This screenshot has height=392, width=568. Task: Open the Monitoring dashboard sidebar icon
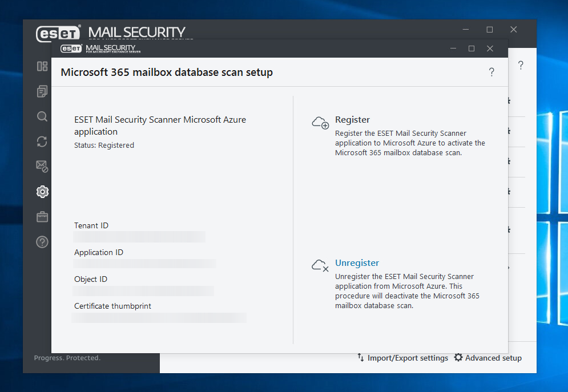click(x=42, y=66)
